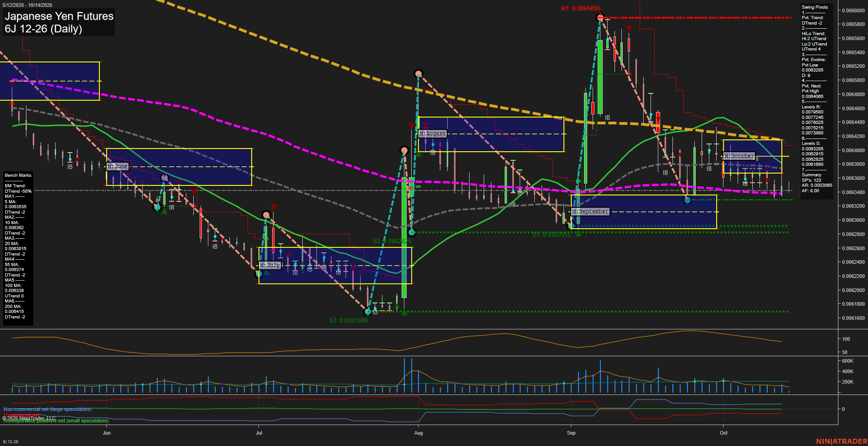Click the "Aug" time axis label
This screenshot has height=446, width=868.
coord(418,433)
